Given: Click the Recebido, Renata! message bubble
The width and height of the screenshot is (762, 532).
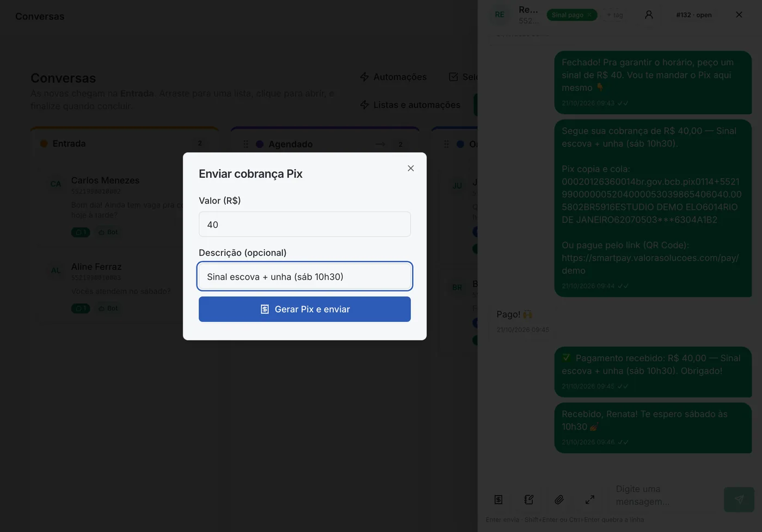Looking at the screenshot, I should [x=653, y=428].
